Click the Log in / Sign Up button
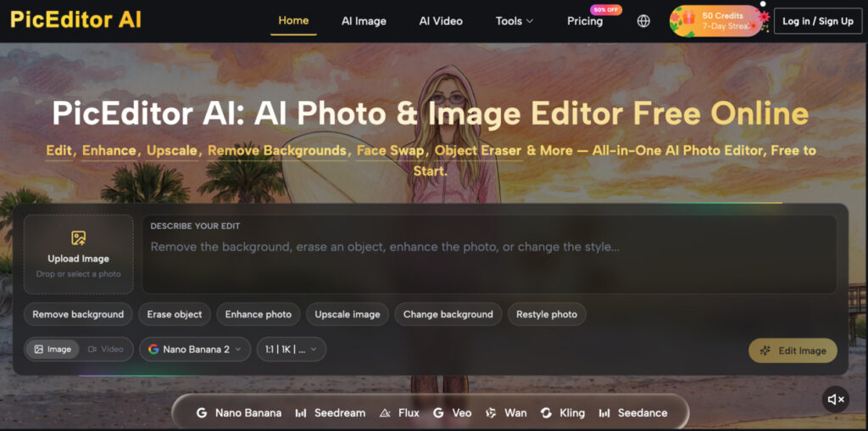This screenshot has width=868, height=431. (818, 21)
